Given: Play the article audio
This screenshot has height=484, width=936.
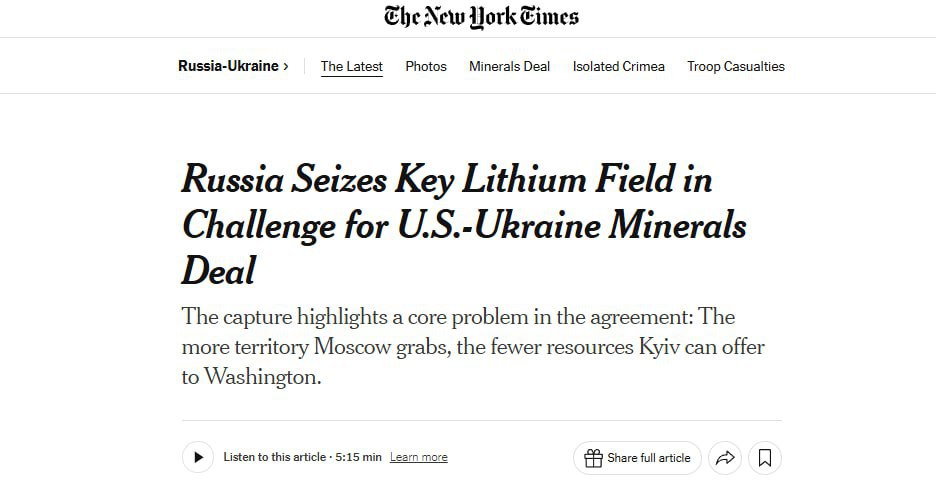Looking at the screenshot, I should tap(198, 458).
